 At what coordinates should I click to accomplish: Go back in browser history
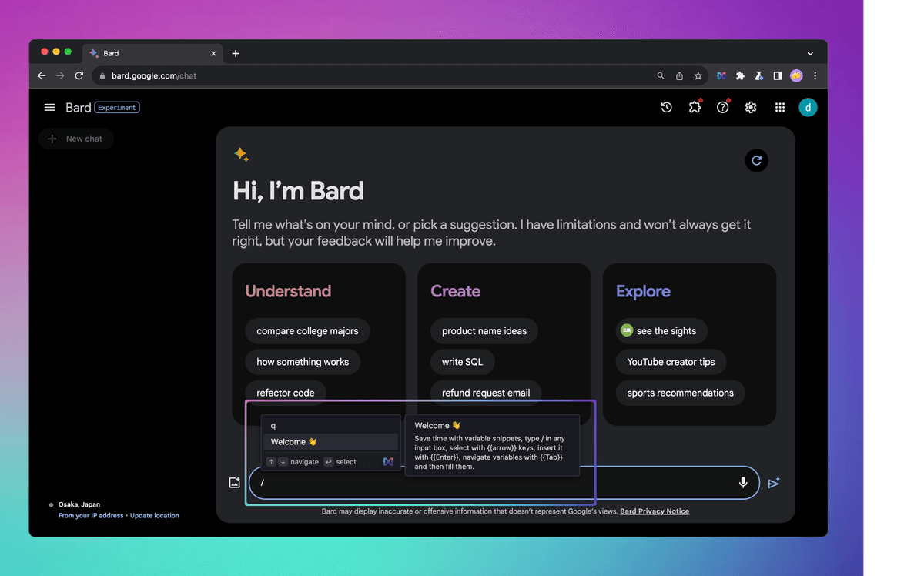42,76
